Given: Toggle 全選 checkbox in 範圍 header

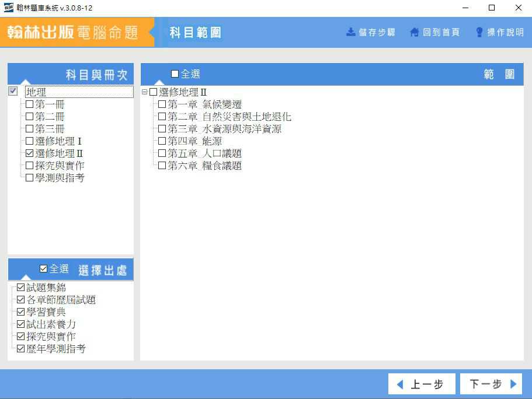Looking at the screenshot, I should [175, 73].
